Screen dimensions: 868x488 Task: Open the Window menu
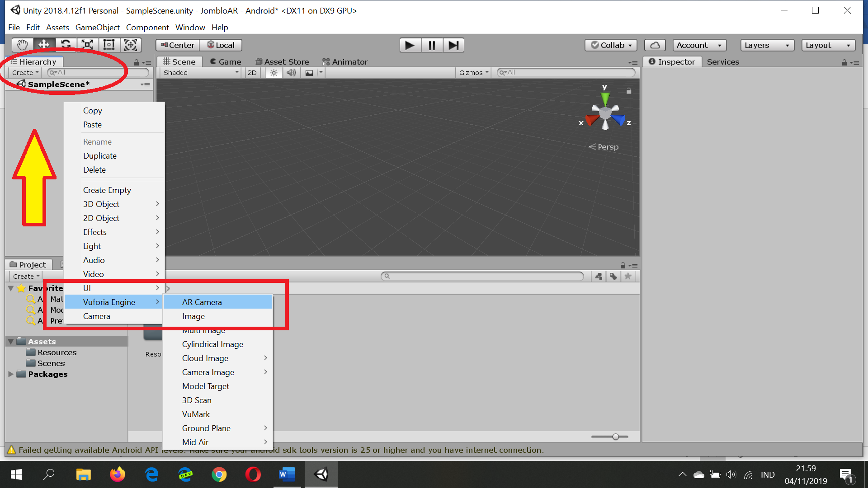[190, 28]
